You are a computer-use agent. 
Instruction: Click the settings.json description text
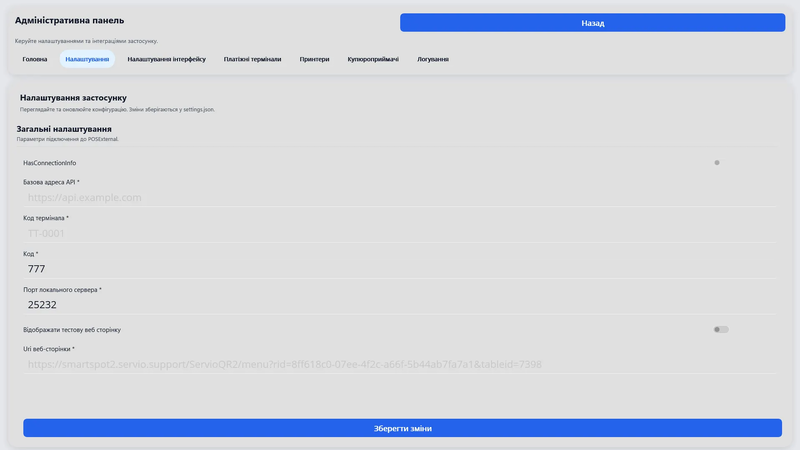117,109
